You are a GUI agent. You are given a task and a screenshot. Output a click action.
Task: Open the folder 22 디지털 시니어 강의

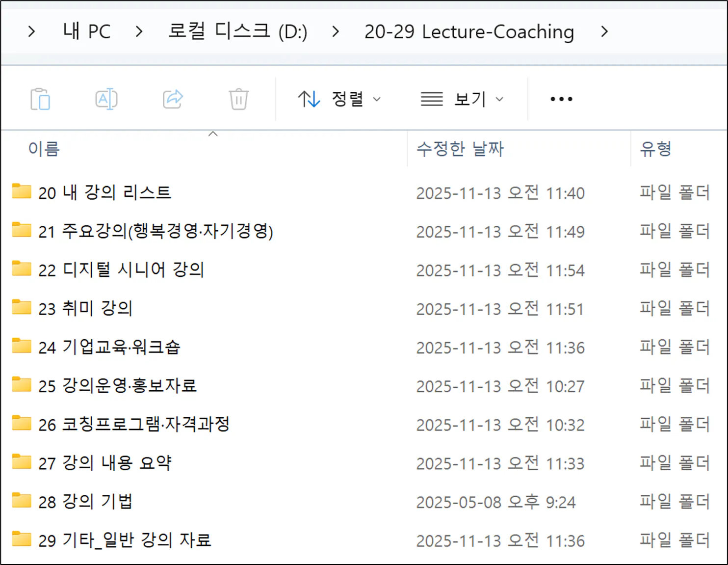(x=122, y=269)
